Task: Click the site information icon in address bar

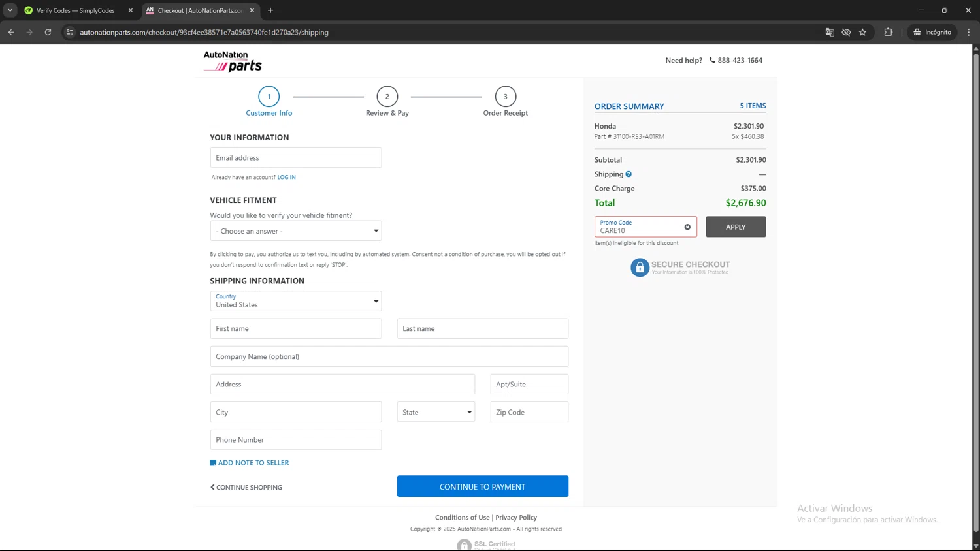Action: click(70, 32)
